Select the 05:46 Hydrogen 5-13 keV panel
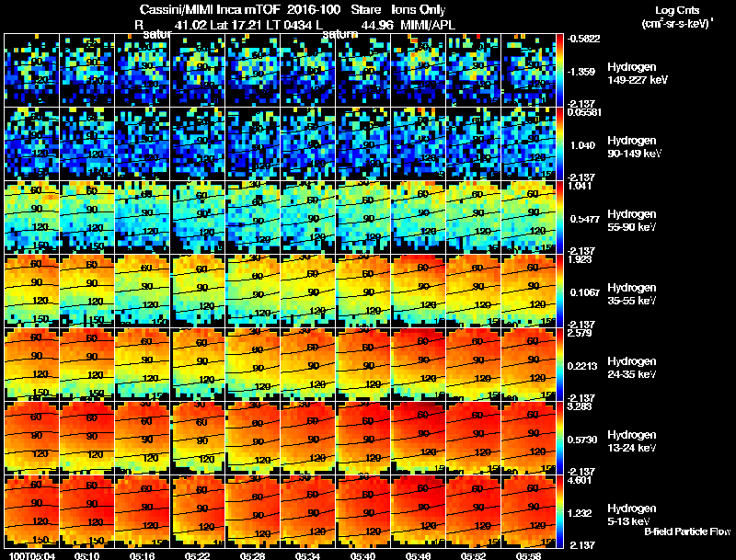736x560 pixels. click(x=419, y=511)
